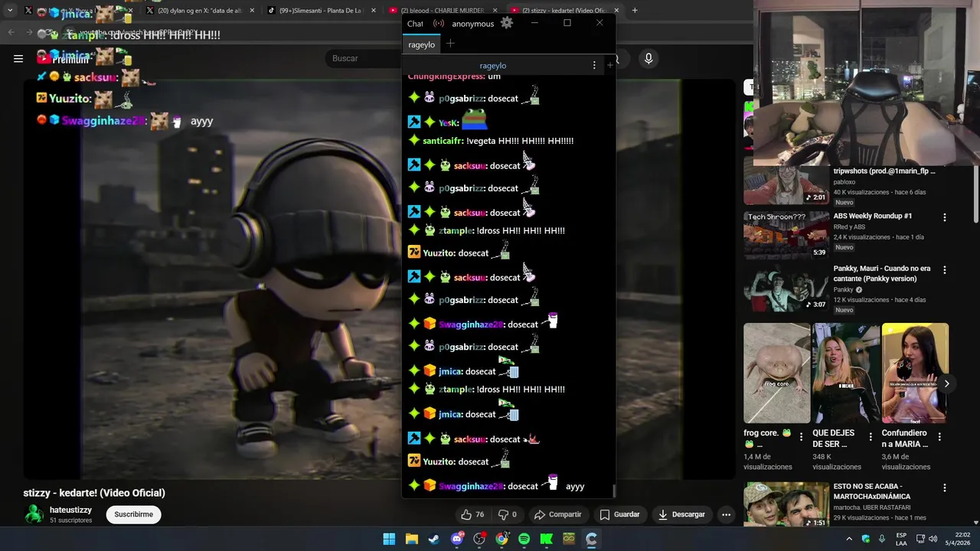Open the rageylo split's three-dot menu
The width and height of the screenshot is (980, 551).
point(594,66)
